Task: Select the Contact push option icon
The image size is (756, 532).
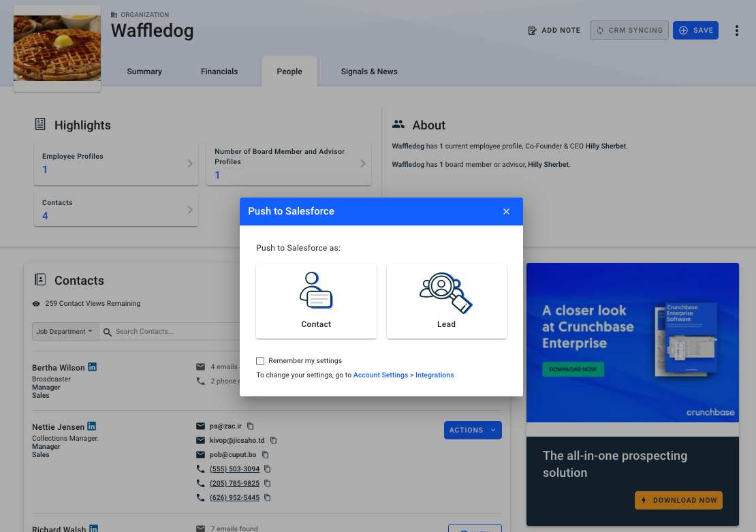Action: [315, 292]
